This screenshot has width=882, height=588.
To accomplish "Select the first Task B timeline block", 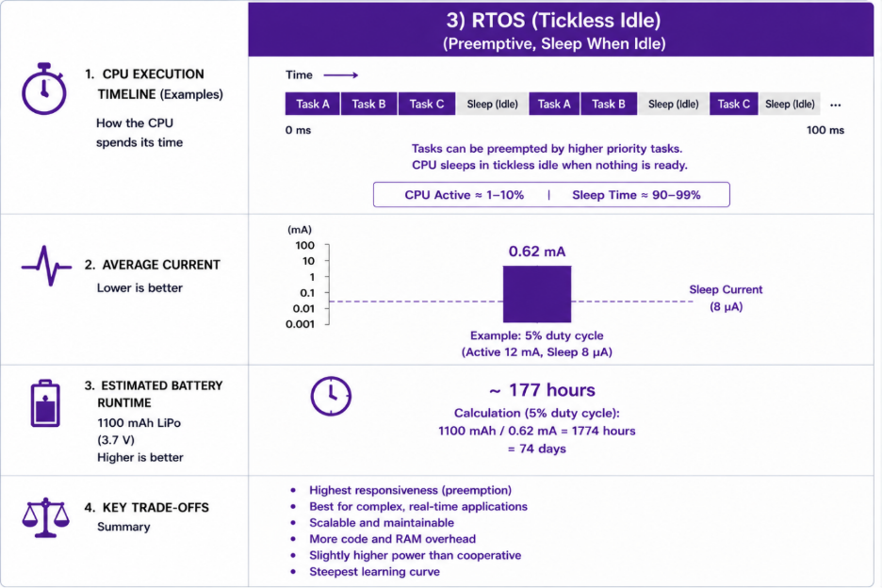I will pyautogui.click(x=368, y=104).
